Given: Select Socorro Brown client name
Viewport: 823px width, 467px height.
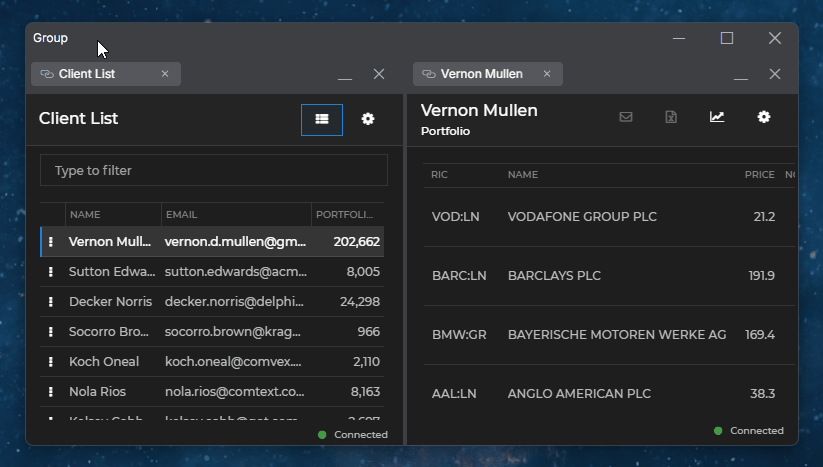Looking at the screenshot, I should pyautogui.click(x=109, y=331).
